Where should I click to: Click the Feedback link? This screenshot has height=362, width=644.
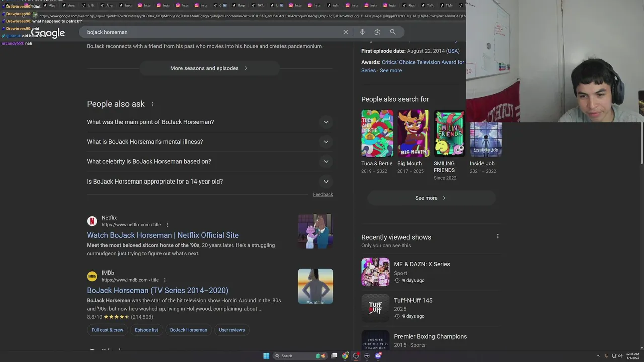coord(323,194)
